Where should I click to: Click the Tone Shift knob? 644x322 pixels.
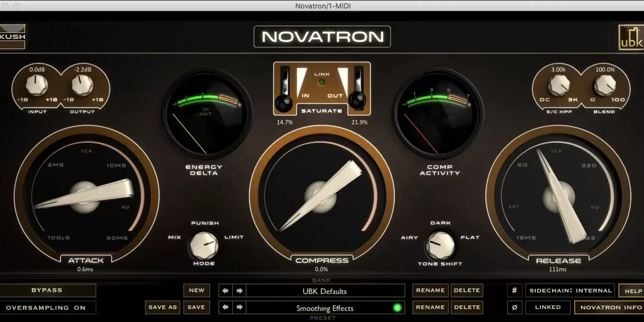click(x=440, y=245)
